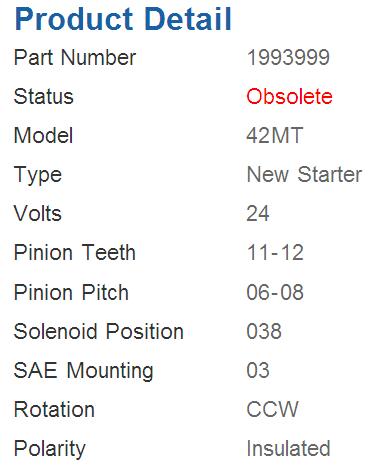Click the New Starter type value

point(304,175)
